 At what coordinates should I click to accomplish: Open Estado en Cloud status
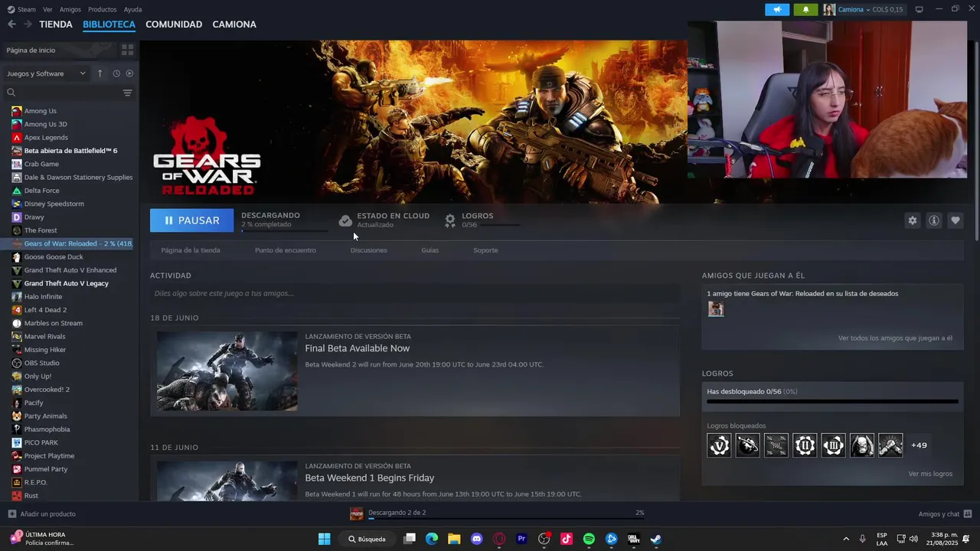[384, 220]
